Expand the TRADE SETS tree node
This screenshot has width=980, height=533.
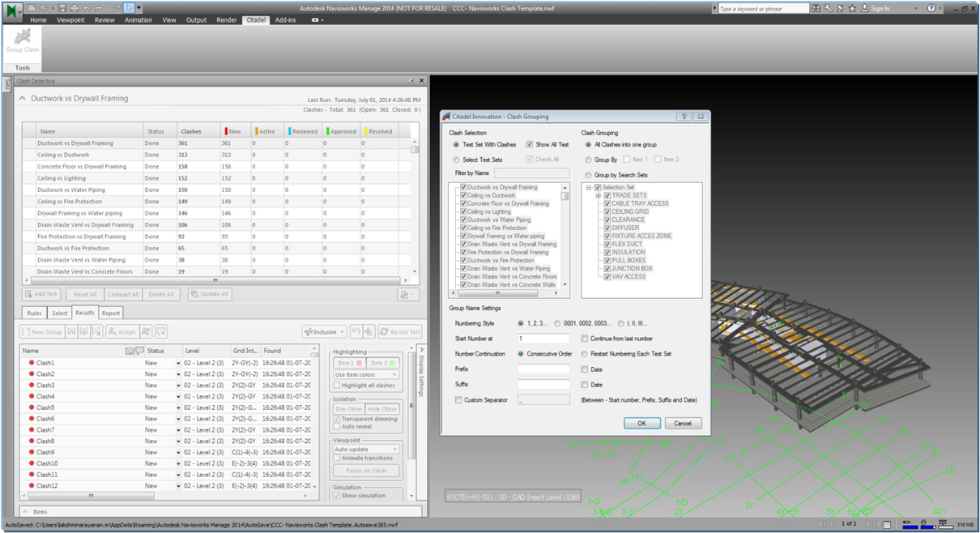pyautogui.click(x=598, y=195)
